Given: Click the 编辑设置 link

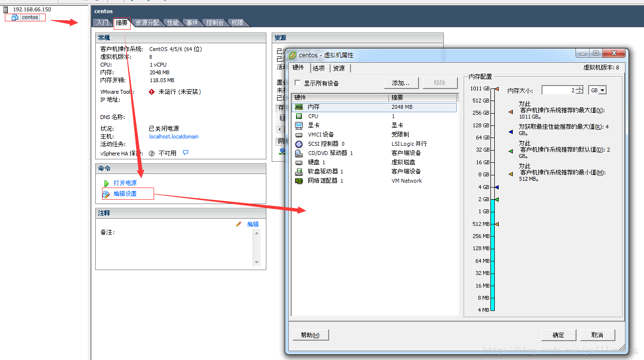Looking at the screenshot, I should (x=125, y=194).
